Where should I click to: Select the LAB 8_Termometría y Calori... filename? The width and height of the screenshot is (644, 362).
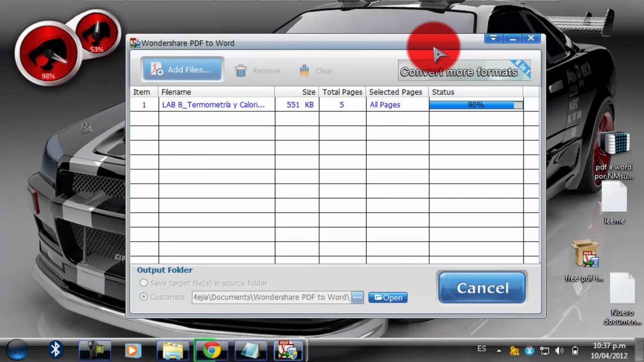213,105
